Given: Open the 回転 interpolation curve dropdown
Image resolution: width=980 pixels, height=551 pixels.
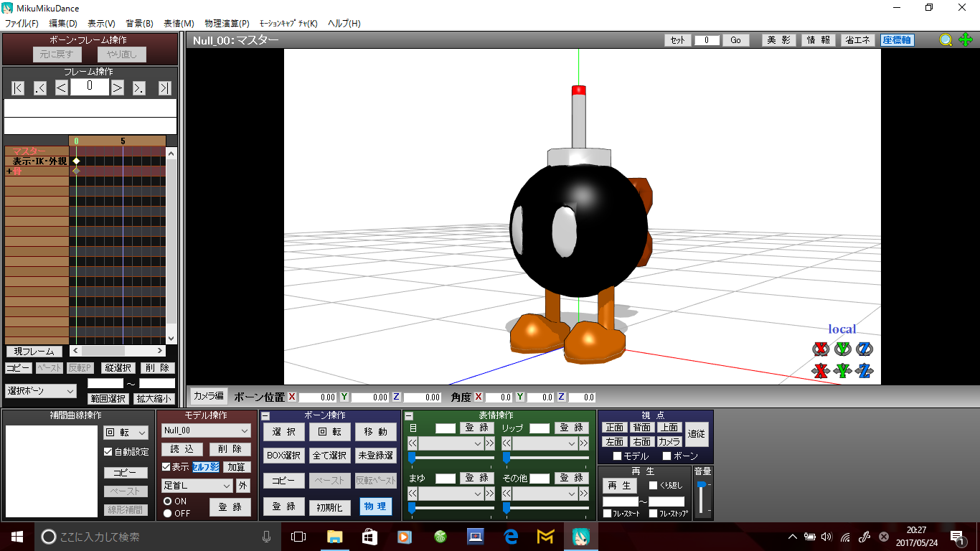Looking at the screenshot, I should click(126, 433).
